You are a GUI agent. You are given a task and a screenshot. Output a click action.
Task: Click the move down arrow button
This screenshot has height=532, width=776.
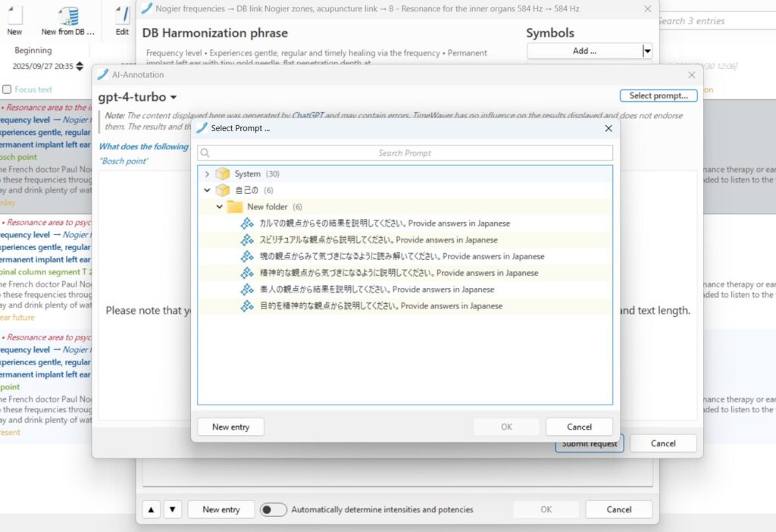coord(173,509)
